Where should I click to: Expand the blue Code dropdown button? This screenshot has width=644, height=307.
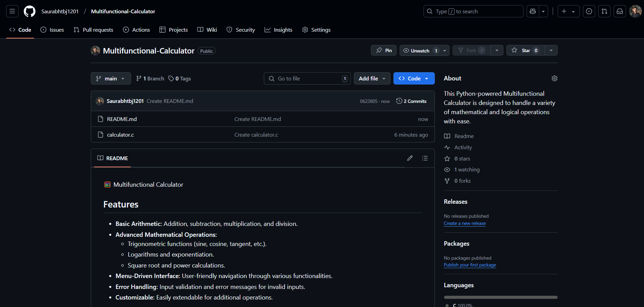tap(414, 78)
